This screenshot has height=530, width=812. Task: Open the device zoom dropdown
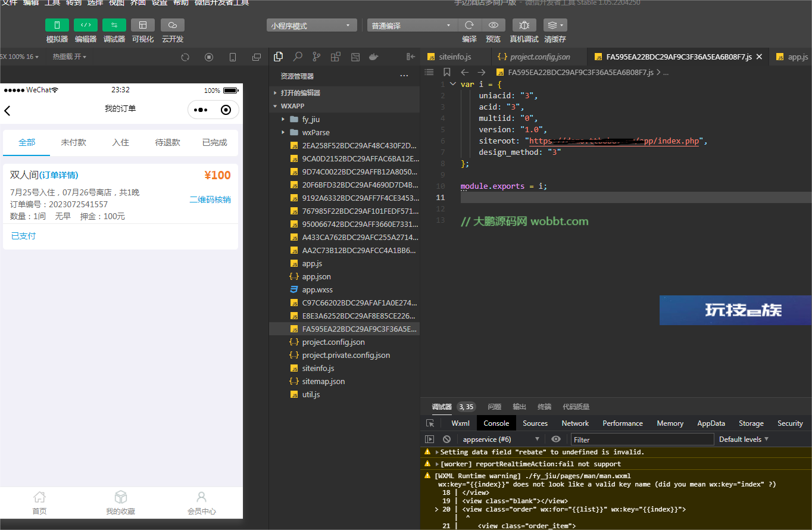pyautogui.click(x=20, y=57)
